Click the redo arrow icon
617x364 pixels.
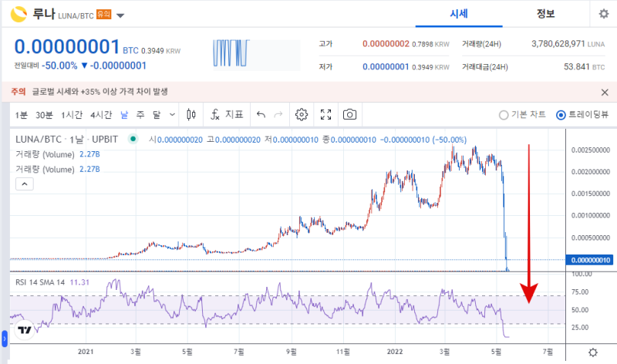pos(278,114)
